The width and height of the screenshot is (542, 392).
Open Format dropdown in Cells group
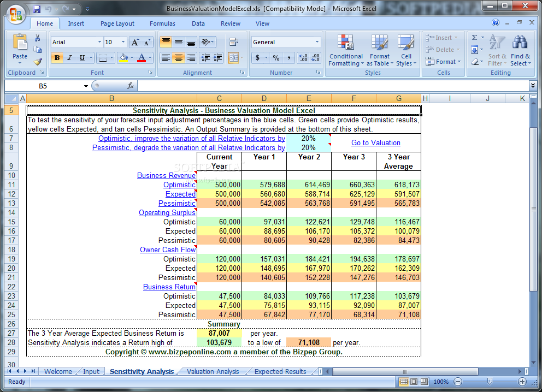444,62
